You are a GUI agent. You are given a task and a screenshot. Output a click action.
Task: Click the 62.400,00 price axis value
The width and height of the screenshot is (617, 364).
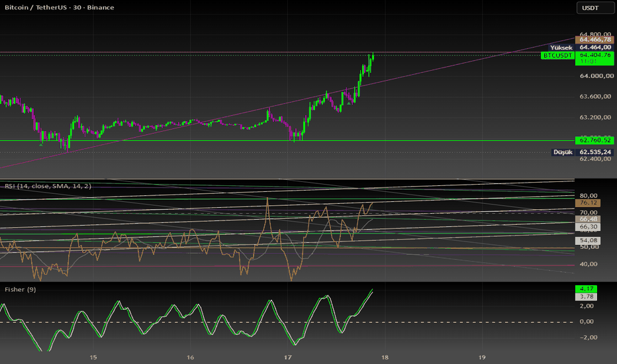tap(595, 159)
